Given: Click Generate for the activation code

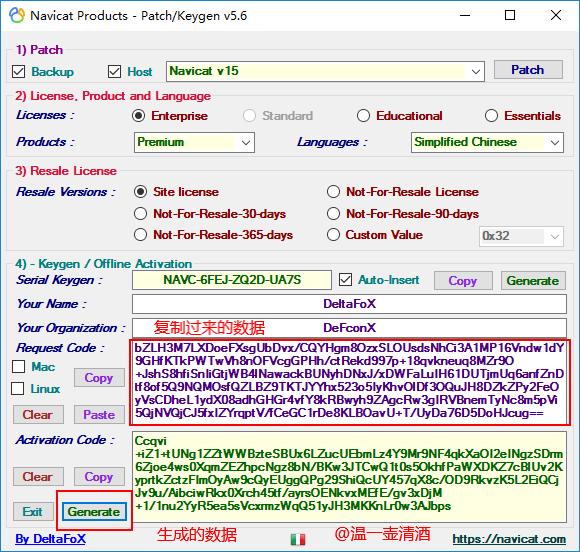Looking at the screenshot, I should [x=94, y=511].
